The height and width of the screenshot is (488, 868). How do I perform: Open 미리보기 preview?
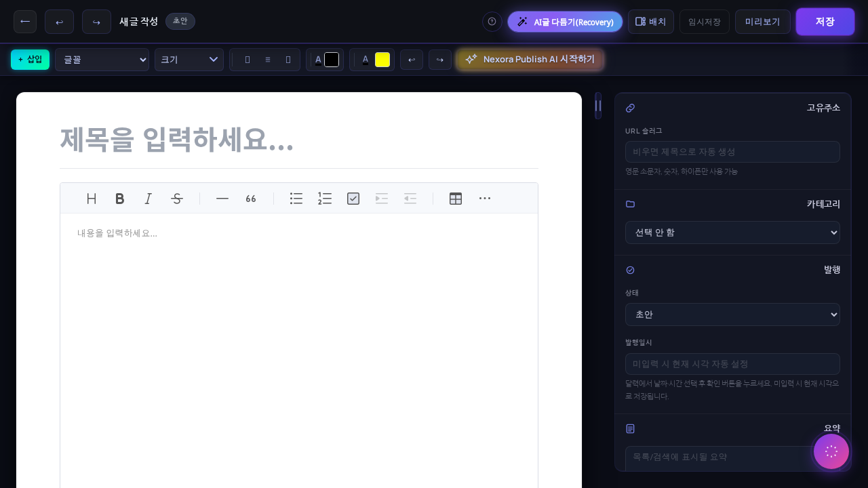[x=762, y=22]
